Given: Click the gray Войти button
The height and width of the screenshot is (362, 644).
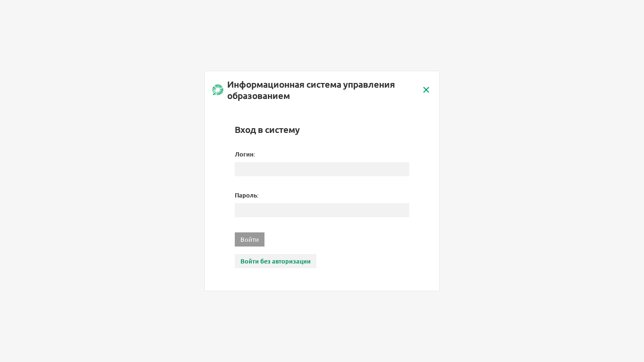Looking at the screenshot, I should 249,239.
